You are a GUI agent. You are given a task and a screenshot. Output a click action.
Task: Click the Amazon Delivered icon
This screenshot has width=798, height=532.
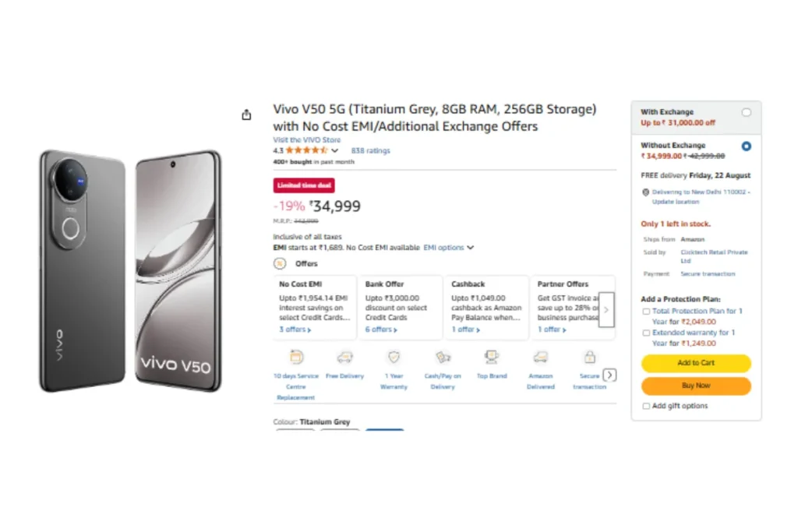point(540,358)
